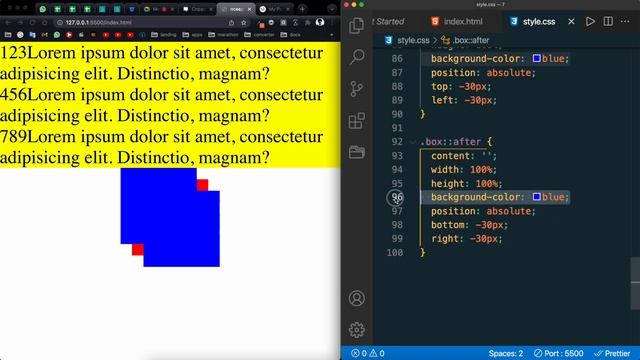Open the 'converter' bookmarks folder
Viewport: 640px width, 360px height.
260,35
